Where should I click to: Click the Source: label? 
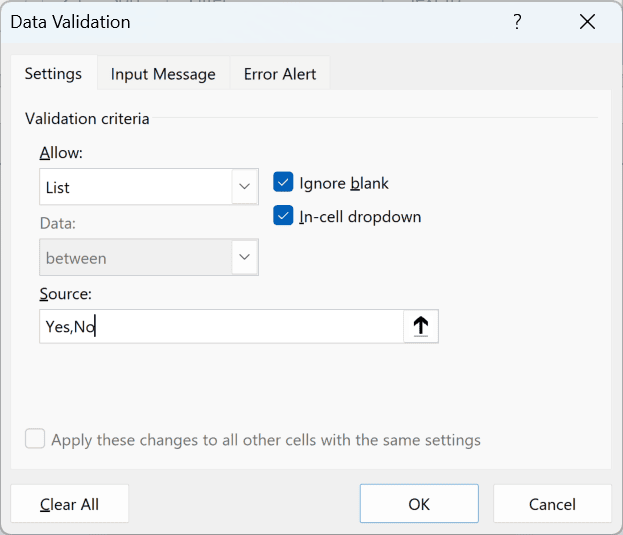pyautogui.click(x=65, y=294)
